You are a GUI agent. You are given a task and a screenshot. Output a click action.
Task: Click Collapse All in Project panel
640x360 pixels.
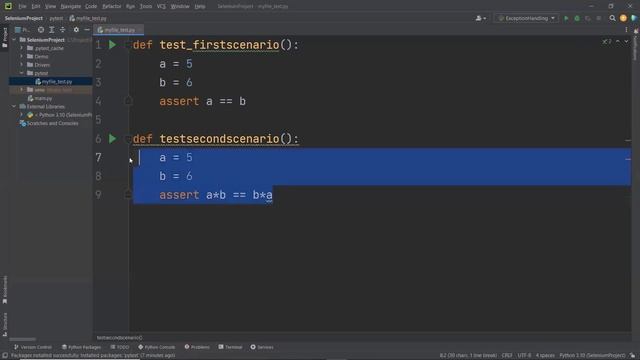point(62,30)
